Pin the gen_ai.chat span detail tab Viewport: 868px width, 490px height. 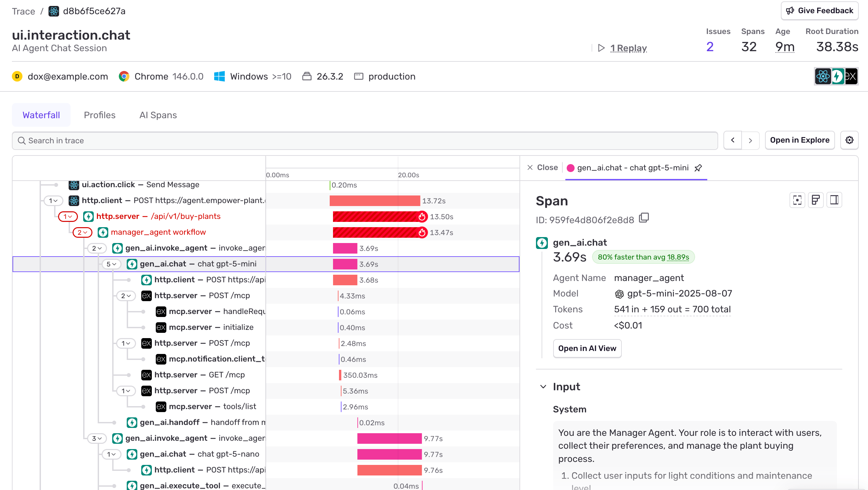[698, 168]
